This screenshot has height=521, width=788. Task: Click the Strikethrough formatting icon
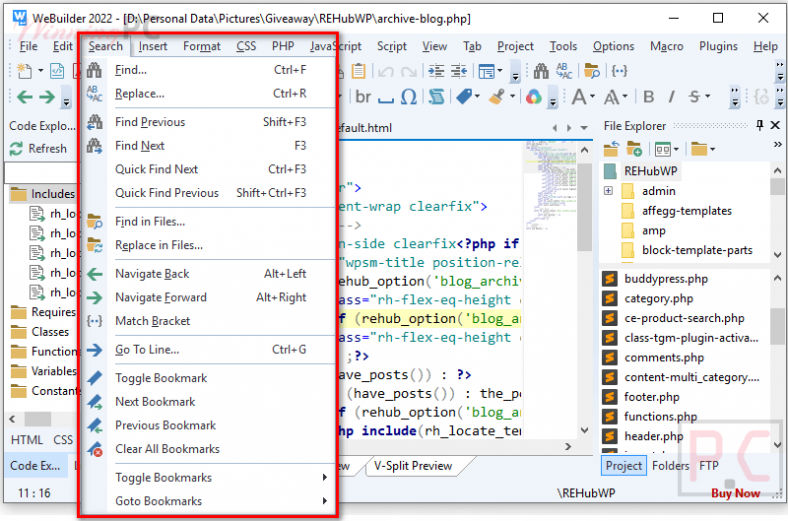pyautogui.click(x=695, y=96)
